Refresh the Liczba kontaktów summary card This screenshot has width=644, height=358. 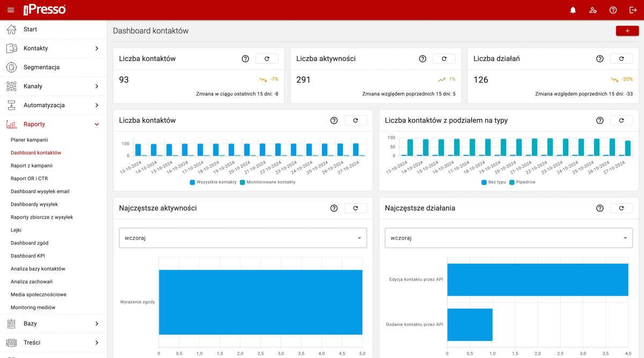click(x=267, y=59)
